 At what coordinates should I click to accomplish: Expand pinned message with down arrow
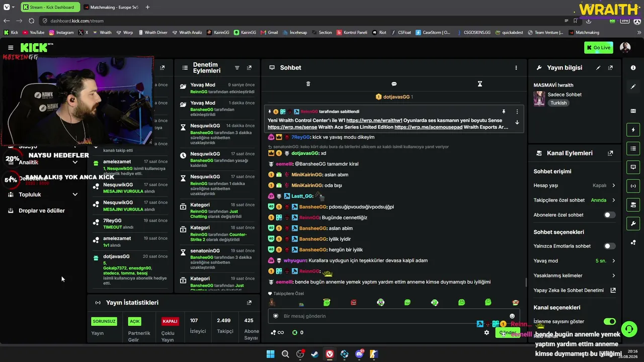517,122
